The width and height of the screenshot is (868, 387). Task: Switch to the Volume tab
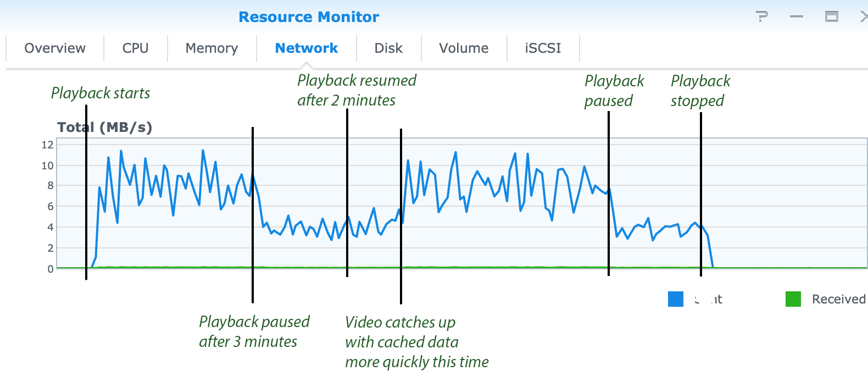[x=464, y=48]
